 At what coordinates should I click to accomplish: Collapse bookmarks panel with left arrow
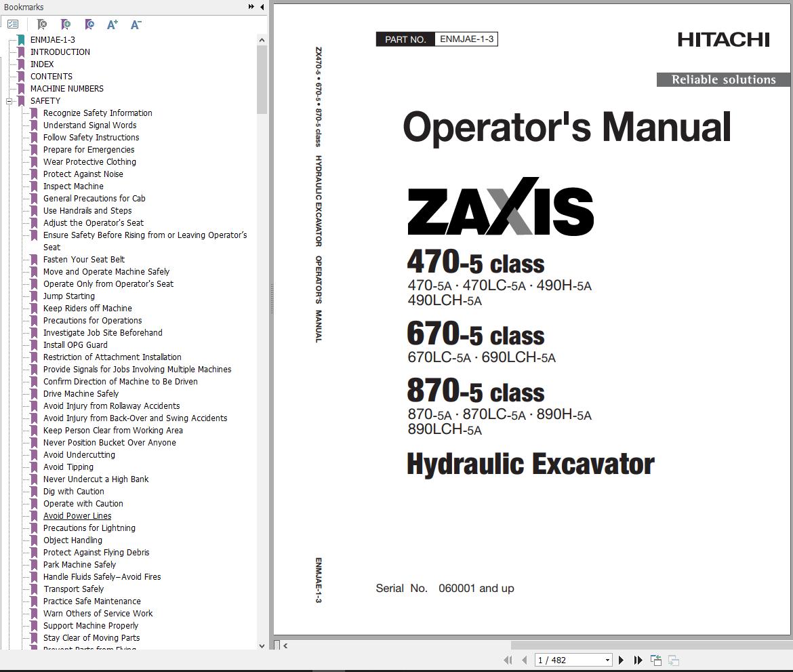[x=262, y=7]
